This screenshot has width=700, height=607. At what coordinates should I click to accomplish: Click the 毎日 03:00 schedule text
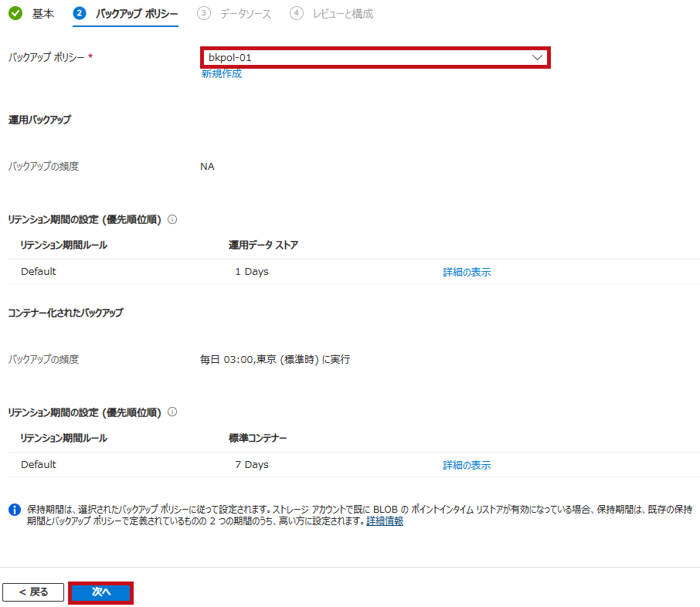click(275, 359)
